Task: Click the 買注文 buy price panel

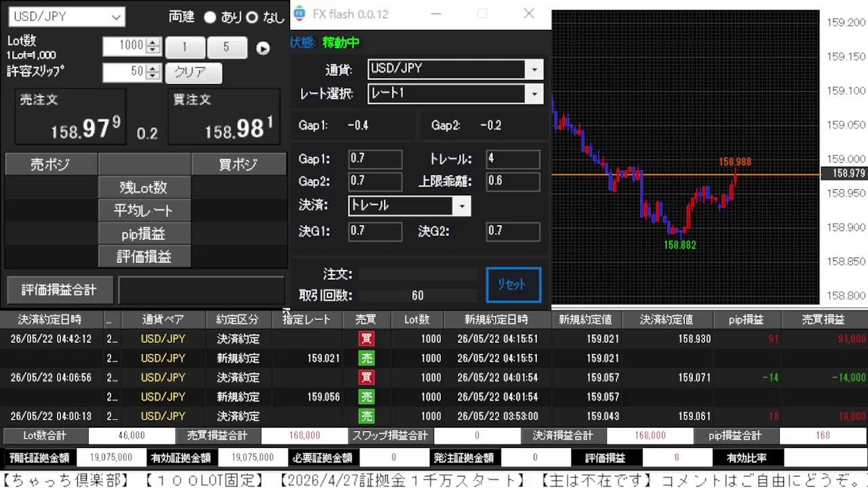Action: [224, 117]
